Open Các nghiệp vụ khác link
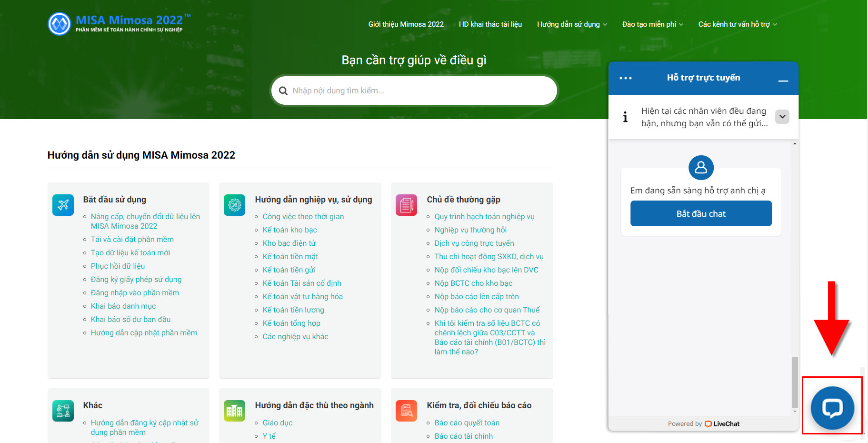 (295, 336)
